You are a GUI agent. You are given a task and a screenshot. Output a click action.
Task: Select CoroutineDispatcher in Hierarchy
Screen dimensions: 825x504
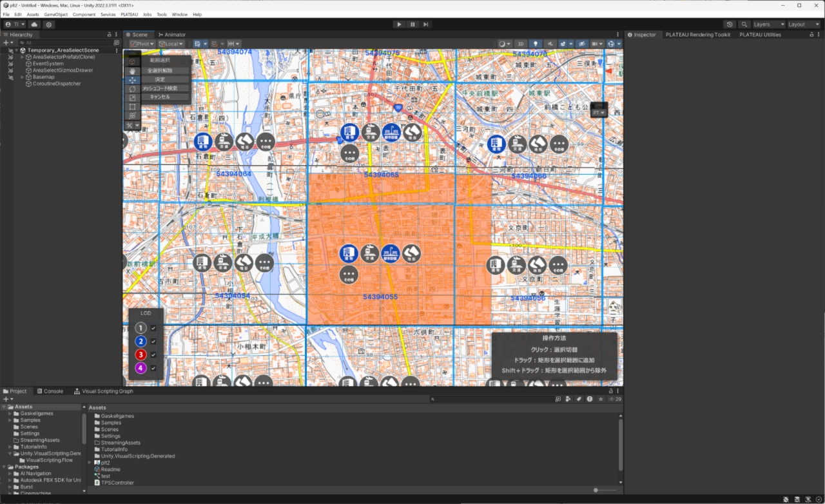tap(57, 84)
